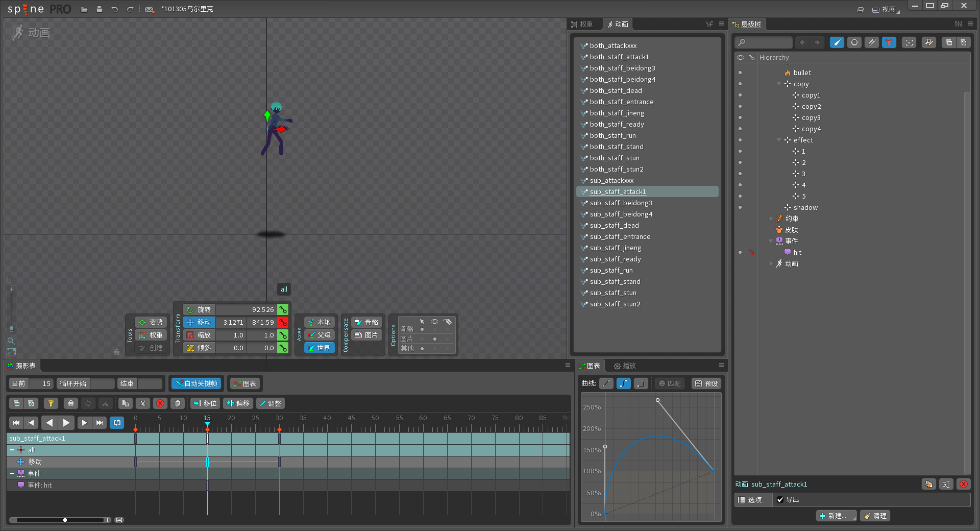Collapse the all bone timeline row
Viewport: 980px width, 531px height.
[x=12, y=450]
